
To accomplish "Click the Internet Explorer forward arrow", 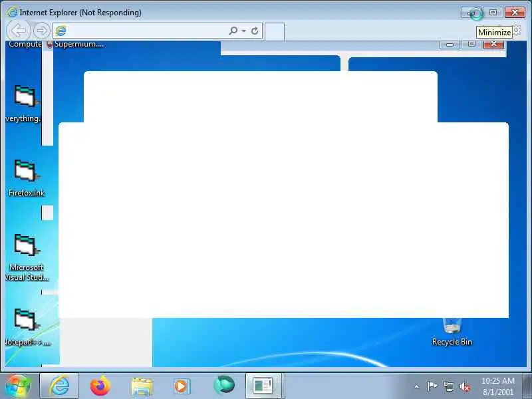I will tap(42, 31).
